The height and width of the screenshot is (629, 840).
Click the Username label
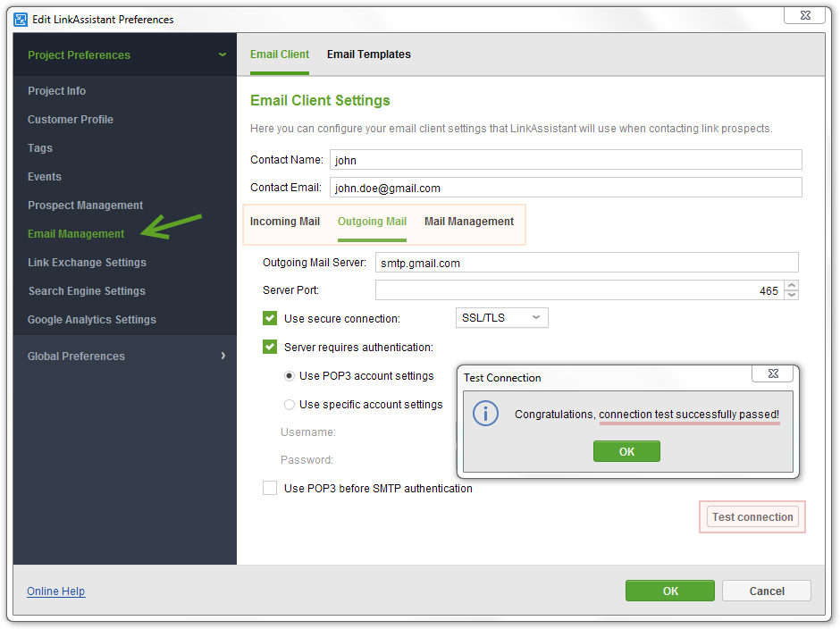click(x=308, y=432)
